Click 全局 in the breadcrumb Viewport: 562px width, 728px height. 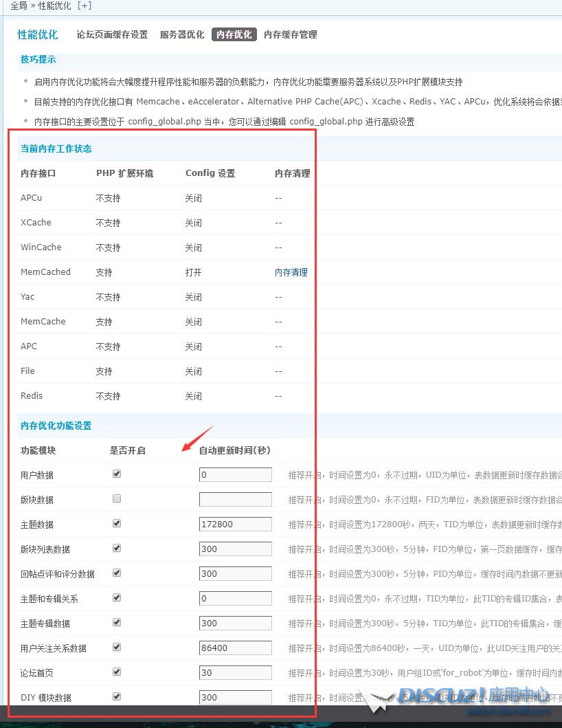19,5
